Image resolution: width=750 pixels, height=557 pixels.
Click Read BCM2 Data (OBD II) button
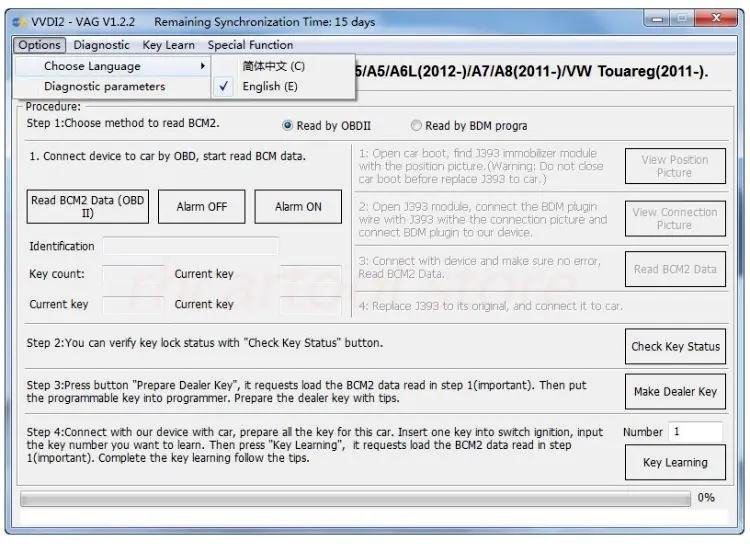click(x=88, y=207)
